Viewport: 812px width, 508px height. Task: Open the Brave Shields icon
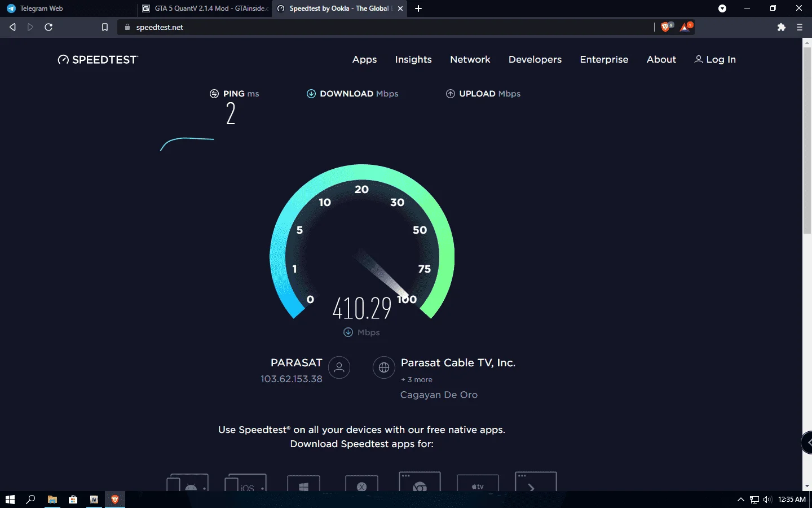[x=667, y=27]
